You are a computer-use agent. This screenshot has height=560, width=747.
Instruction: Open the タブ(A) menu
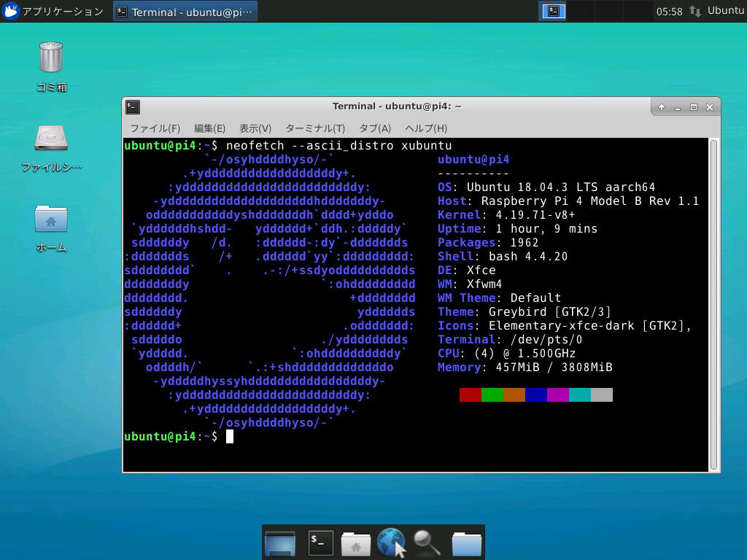pos(373,128)
